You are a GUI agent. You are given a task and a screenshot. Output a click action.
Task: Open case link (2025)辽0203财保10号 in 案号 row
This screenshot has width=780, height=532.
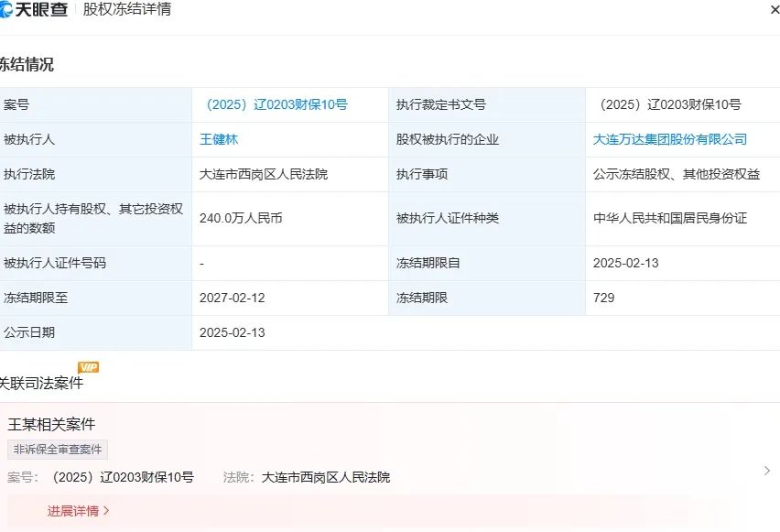pos(276,105)
